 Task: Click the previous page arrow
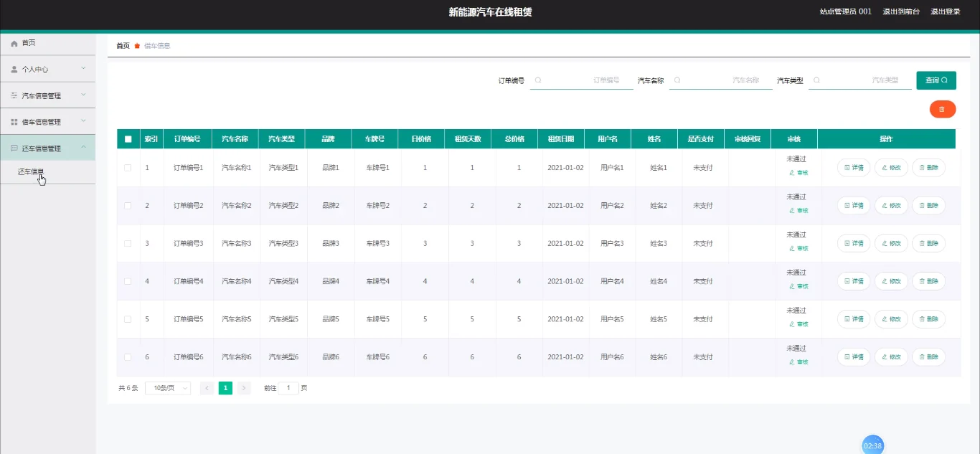click(x=207, y=388)
